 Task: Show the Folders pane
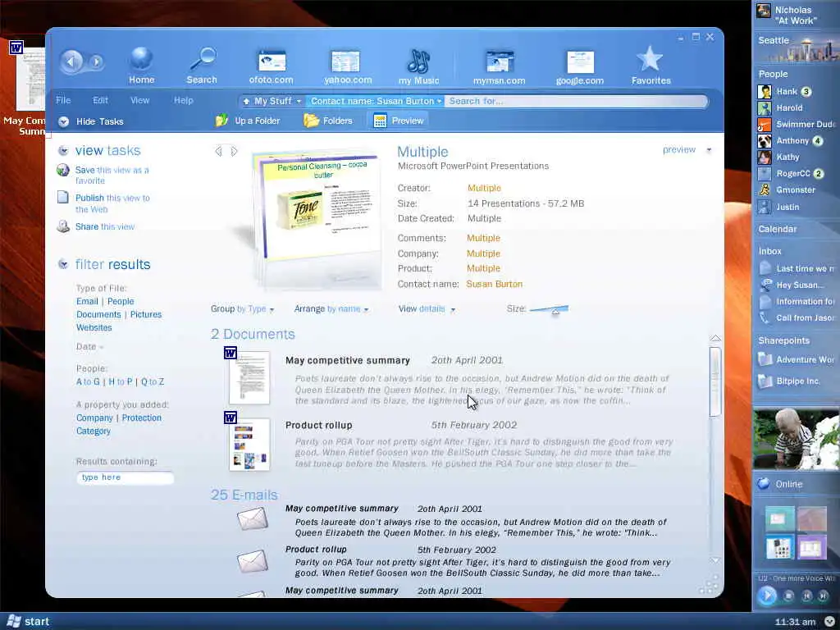pyautogui.click(x=328, y=121)
